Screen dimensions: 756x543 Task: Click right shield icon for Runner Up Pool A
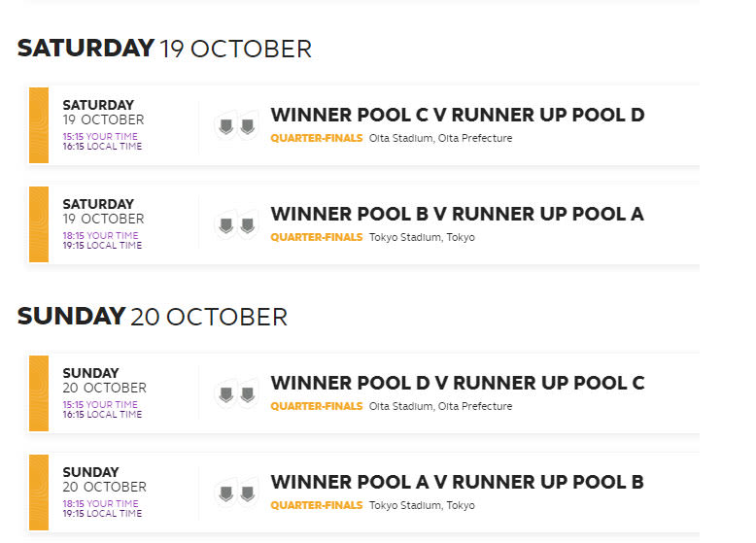pyautogui.click(x=248, y=225)
